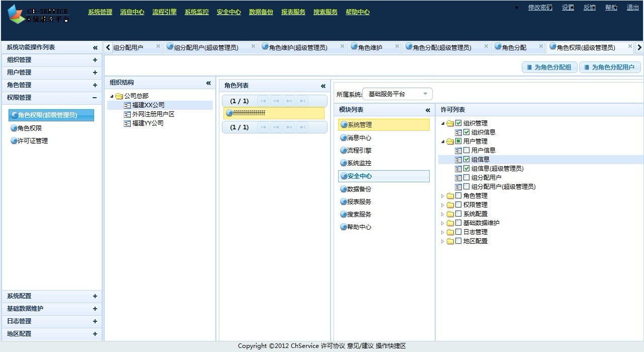The image size is (644, 352).
Task: Check the 用户信息 permission checkbox
Action: [x=465, y=150]
